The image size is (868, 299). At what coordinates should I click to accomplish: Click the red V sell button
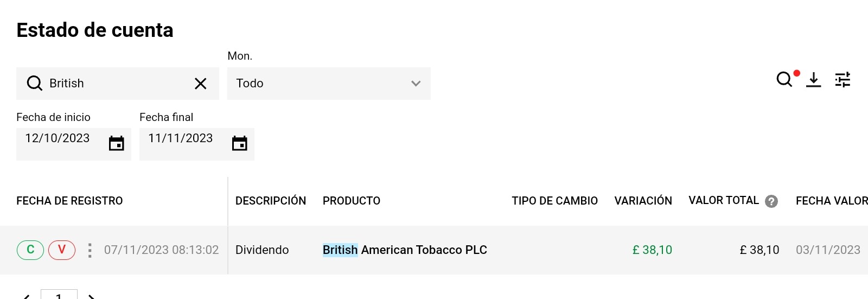62,250
